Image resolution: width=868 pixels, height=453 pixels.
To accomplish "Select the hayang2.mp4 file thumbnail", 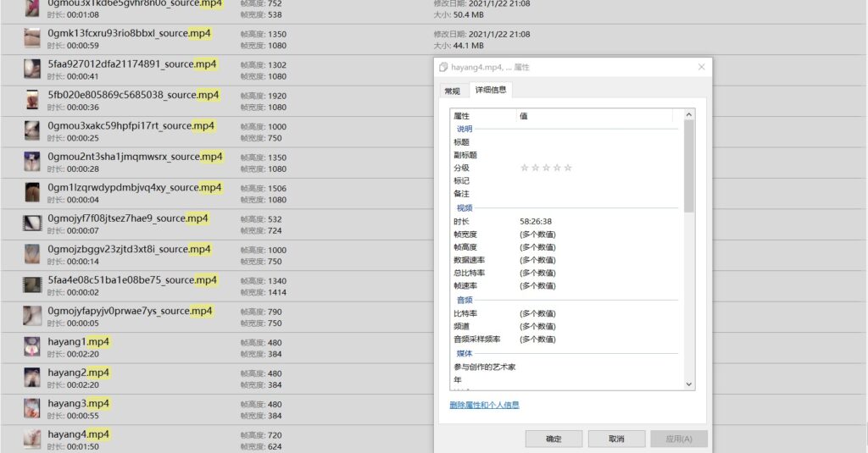I will (32, 378).
